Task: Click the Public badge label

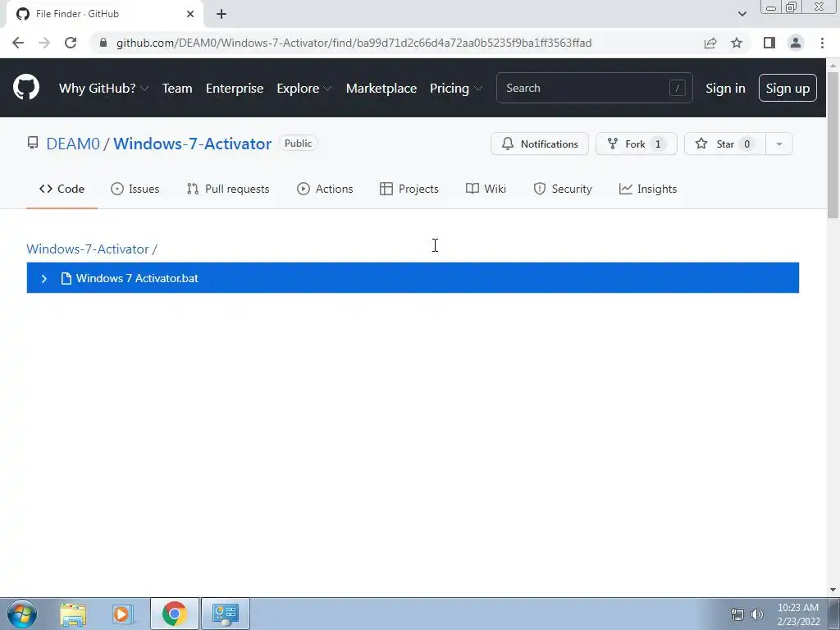Action: [x=298, y=144]
